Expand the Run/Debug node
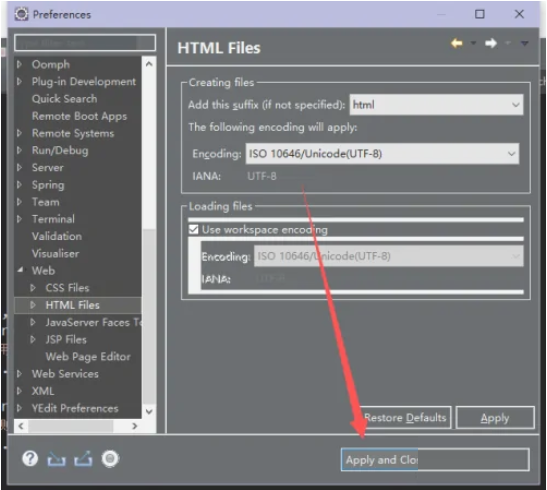Screen dimensions: 547x490 coord(20,150)
